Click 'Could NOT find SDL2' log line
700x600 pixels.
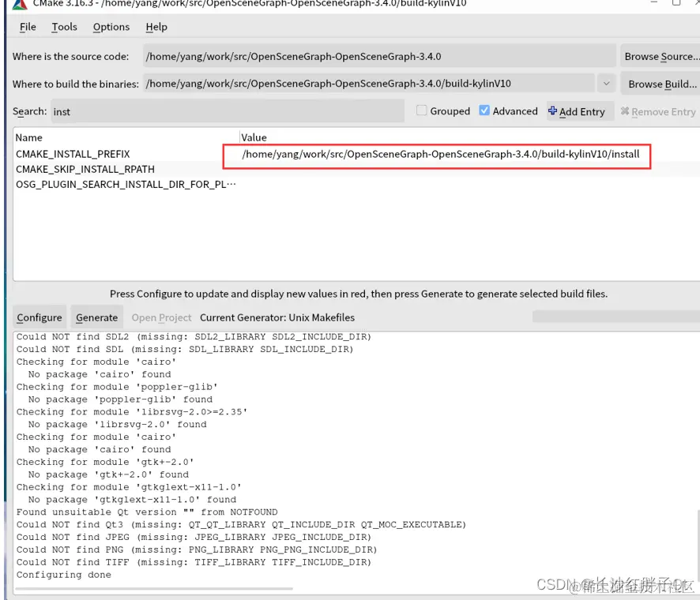pyautogui.click(x=194, y=336)
